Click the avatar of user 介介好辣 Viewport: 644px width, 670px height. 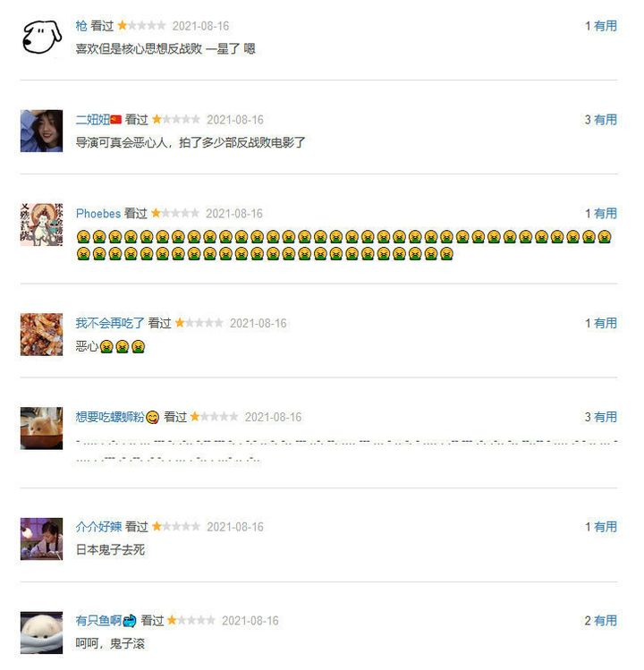[41, 539]
